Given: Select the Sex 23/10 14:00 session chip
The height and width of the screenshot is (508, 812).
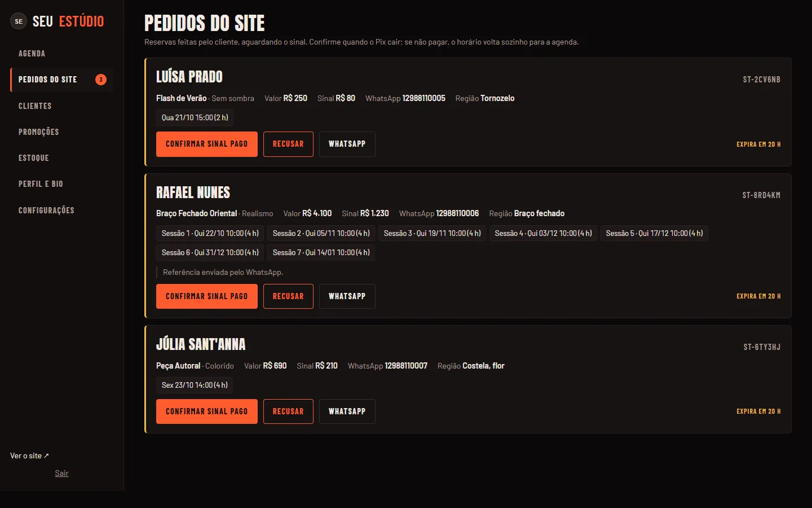Looking at the screenshot, I should [x=195, y=385].
